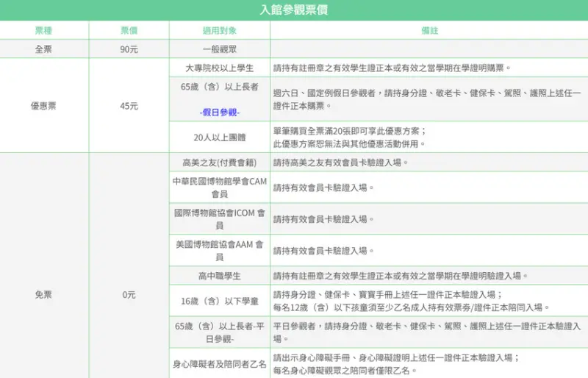The width and height of the screenshot is (588, 378).
Task: Select the 一般觀眾 audience cell
Action: tap(219, 49)
